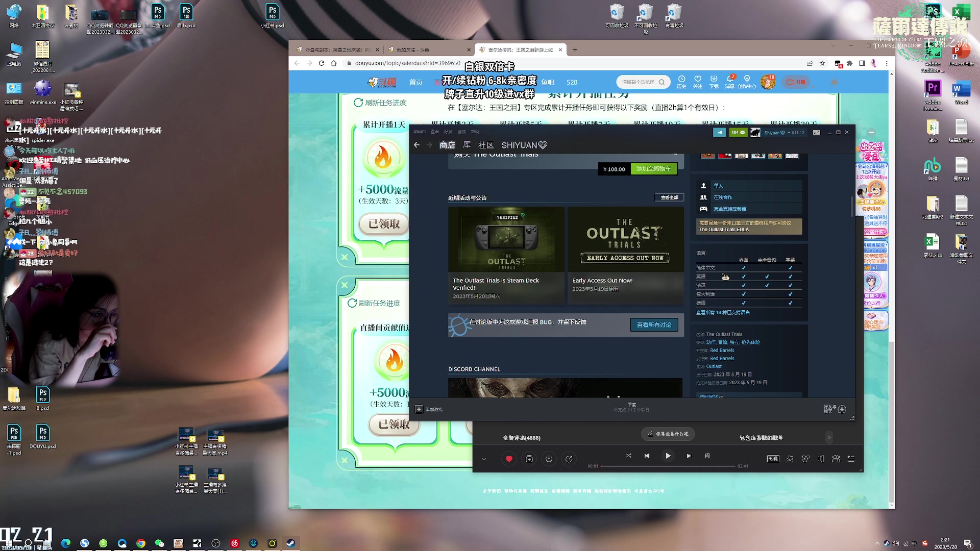Screen dimensions: 980x551
Task: Go to the browser home page
Action: [x=334, y=63]
